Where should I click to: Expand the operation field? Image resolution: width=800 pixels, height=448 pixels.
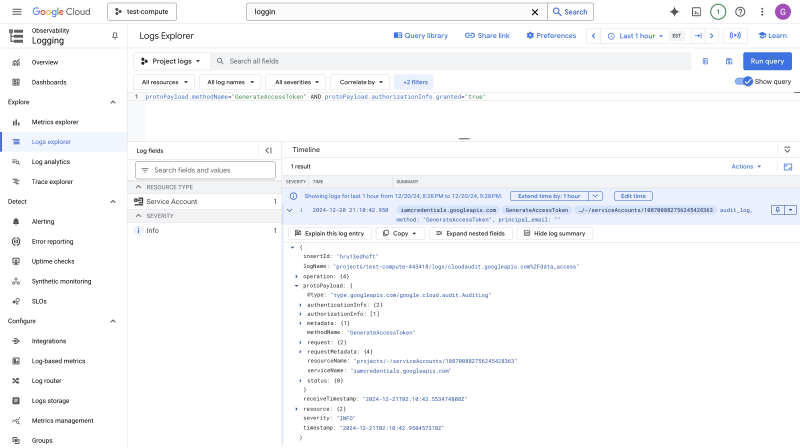(x=296, y=277)
